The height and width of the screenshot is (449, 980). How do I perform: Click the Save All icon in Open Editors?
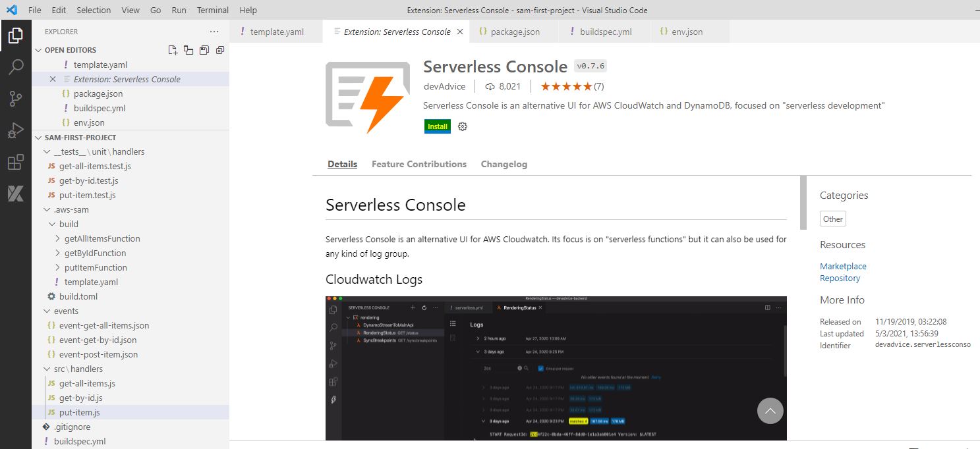tap(188, 50)
